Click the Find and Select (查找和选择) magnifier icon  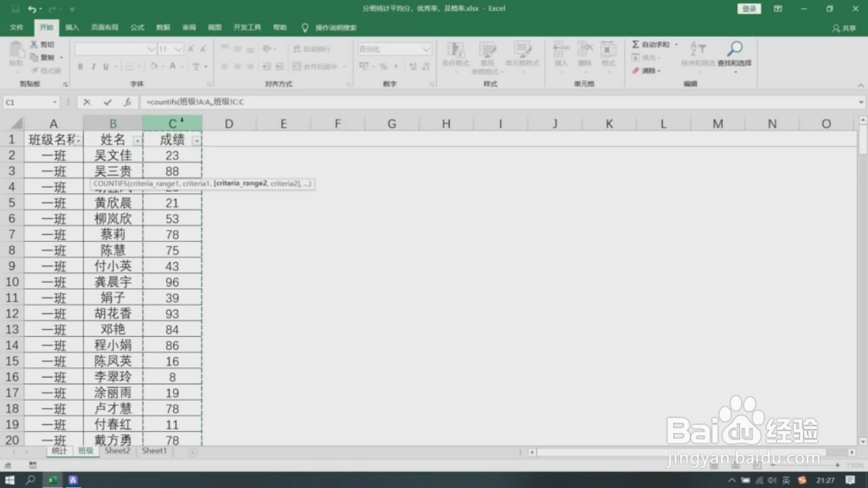pyautogui.click(x=734, y=49)
